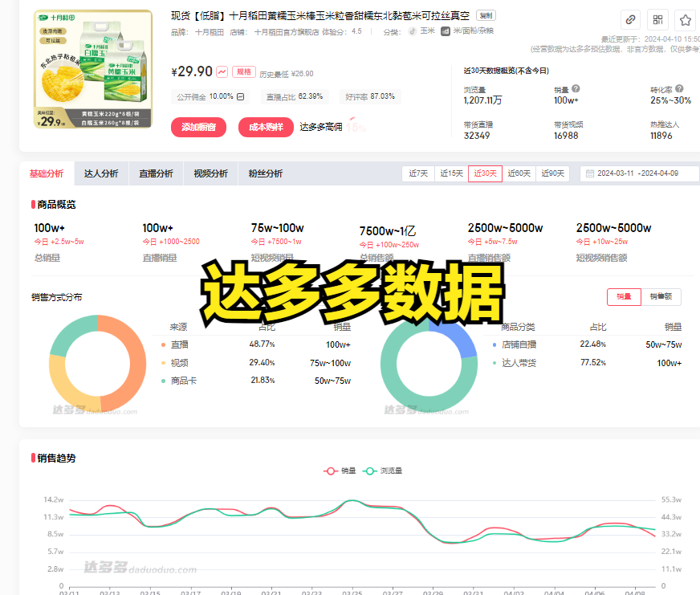Click the help icon beside 销量
700x595 pixels.
pos(576,89)
